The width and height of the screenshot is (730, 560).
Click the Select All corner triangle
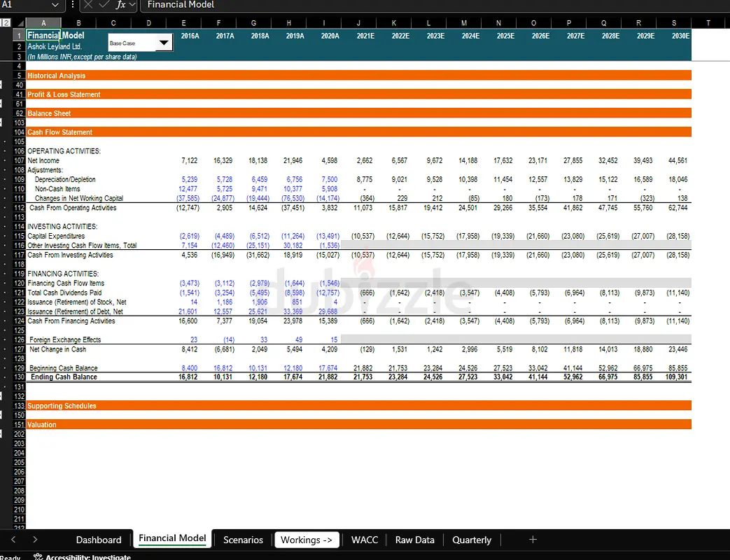(19, 23)
